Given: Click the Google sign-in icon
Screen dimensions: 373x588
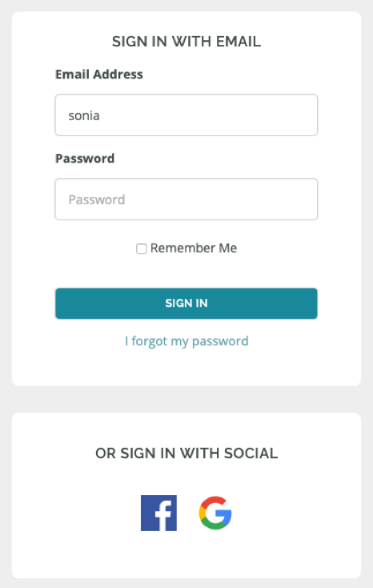Looking at the screenshot, I should [215, 513].
